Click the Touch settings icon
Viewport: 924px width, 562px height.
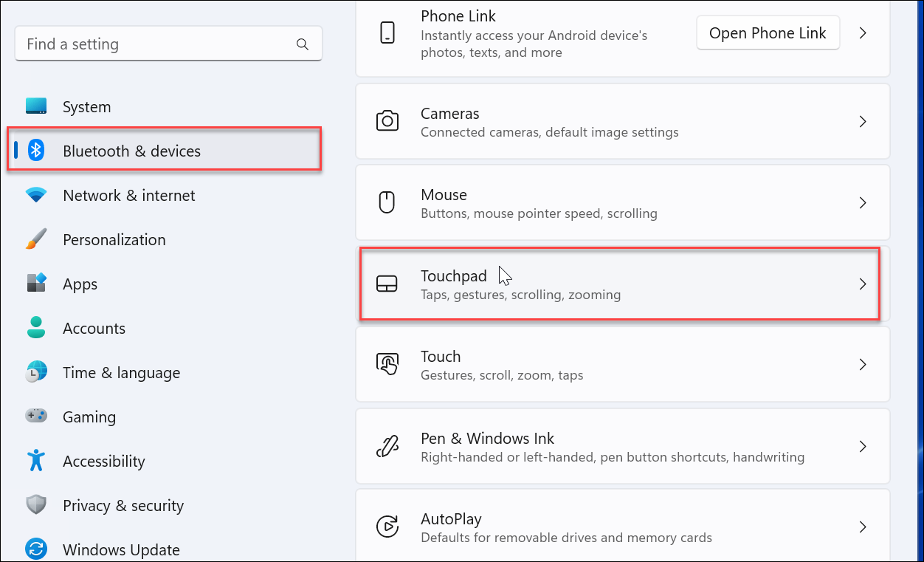click(387, 364)
